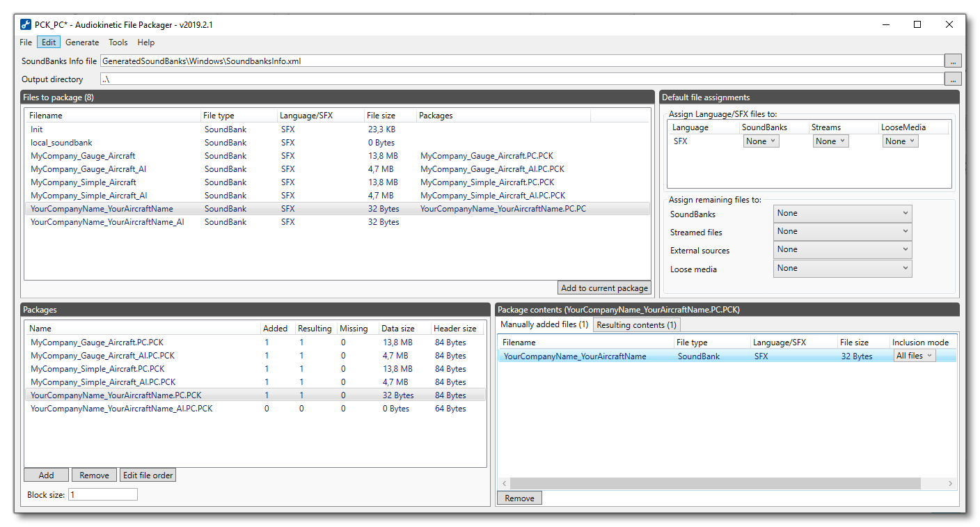Open the SoundBanks dropdown under remaining files

point(842,213)
